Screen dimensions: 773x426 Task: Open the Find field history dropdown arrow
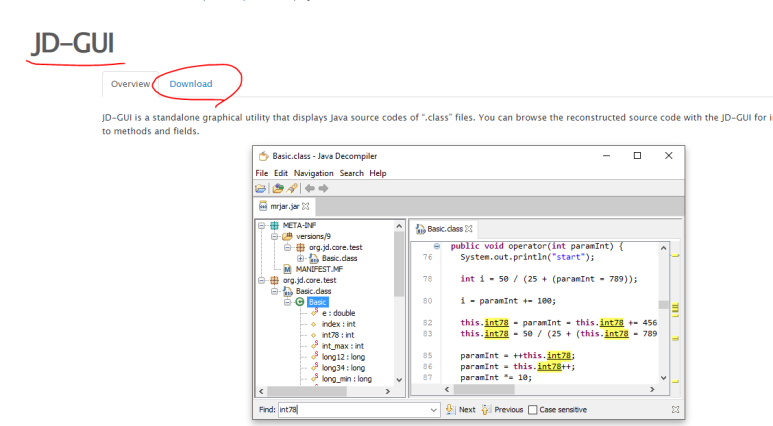pyautogui.click(x=433, y=410)
